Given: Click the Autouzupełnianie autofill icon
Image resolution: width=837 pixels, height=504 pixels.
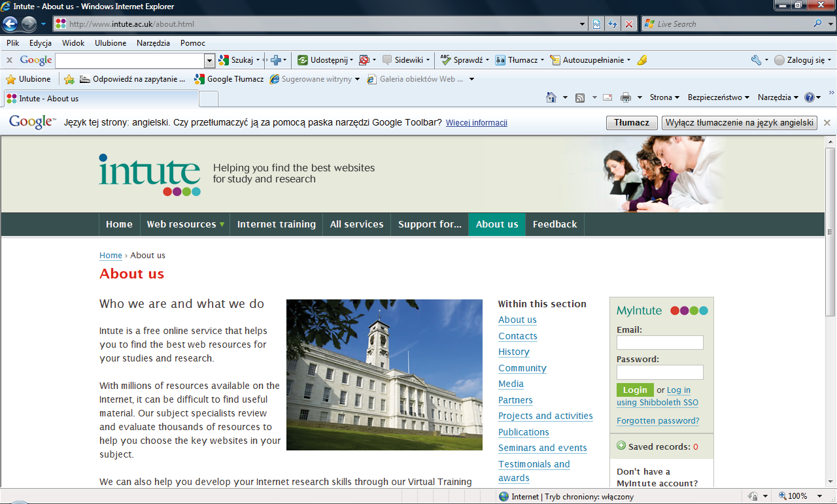Looking at the screenshot, I should [x=555, y=60].
